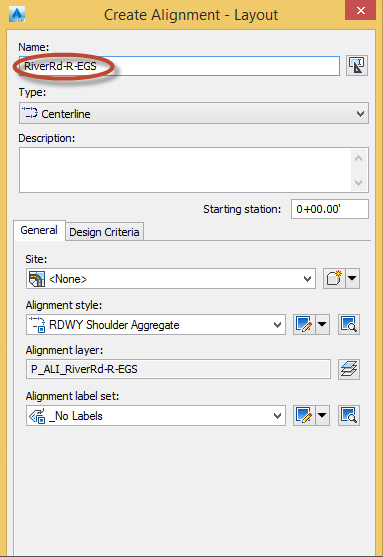383x557 pixels.
Task: Click the alignment style preview magnifier icon
Action: pos(349,324)
